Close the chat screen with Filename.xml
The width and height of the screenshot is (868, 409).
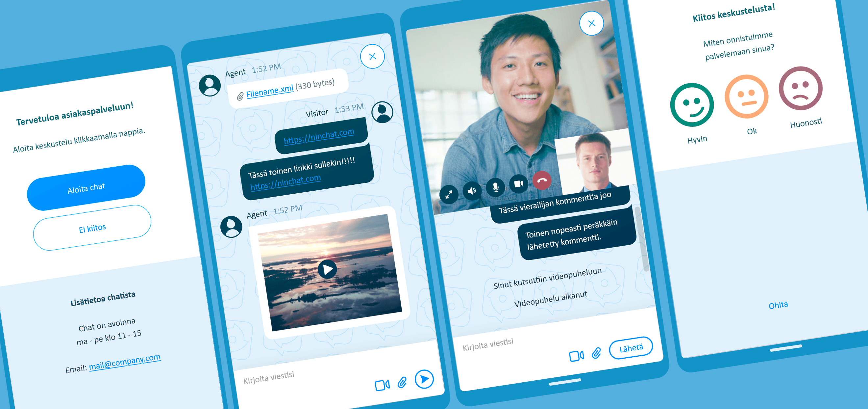point(372,56)
